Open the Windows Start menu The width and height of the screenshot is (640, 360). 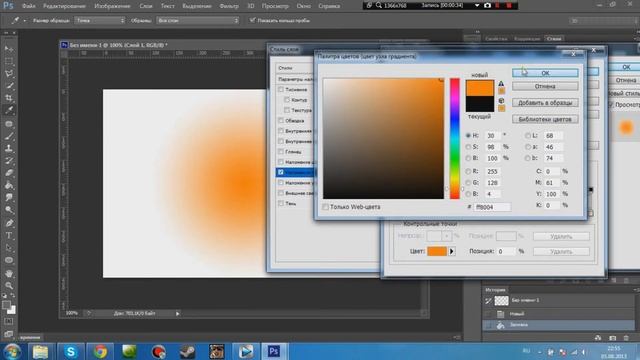click(x=12, y=351)
